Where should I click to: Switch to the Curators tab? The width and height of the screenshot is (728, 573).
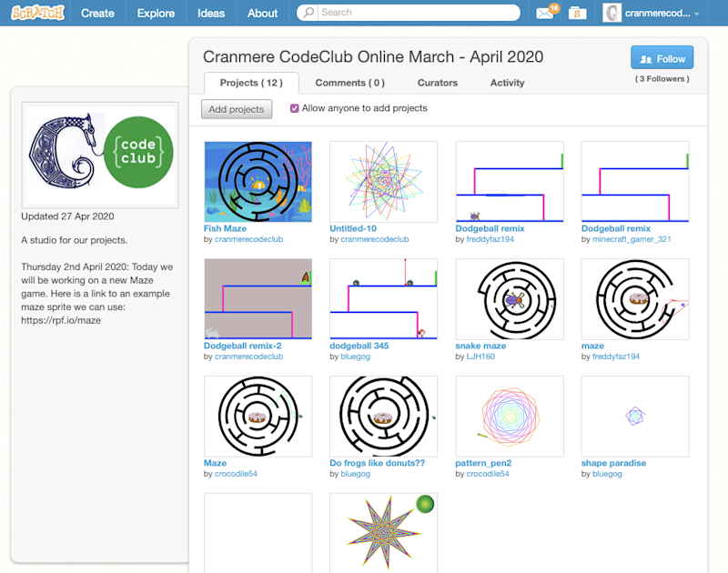click(x=438, y=83)
